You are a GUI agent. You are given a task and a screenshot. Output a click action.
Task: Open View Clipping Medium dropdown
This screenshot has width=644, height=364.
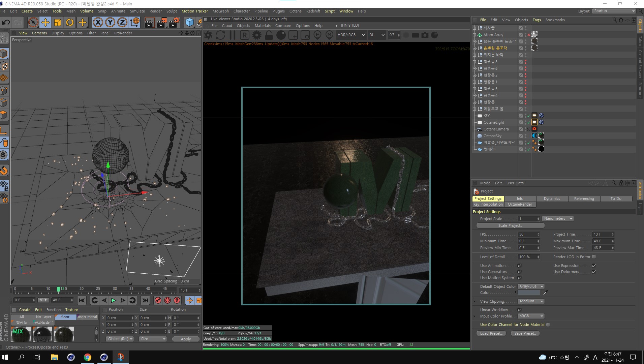coord(531,301)
